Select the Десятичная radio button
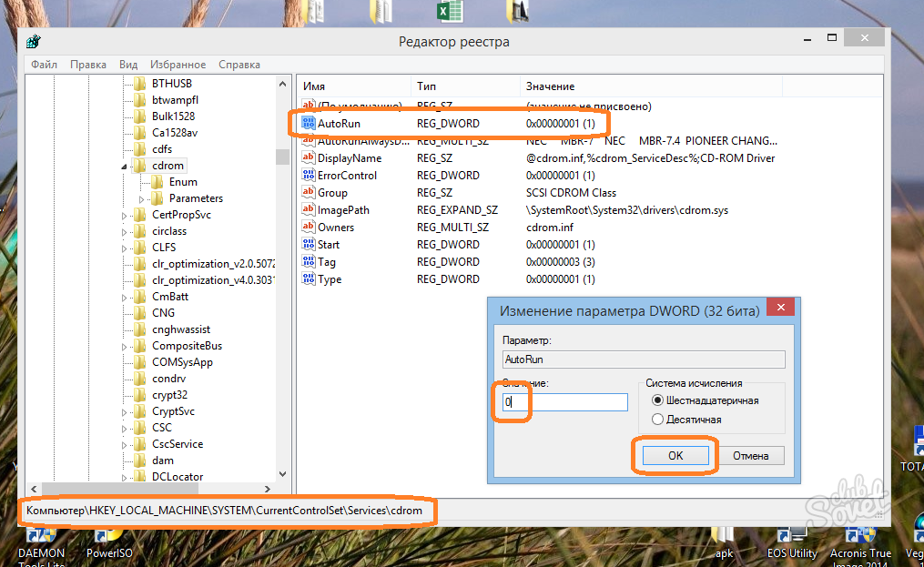 pos(657,420)
